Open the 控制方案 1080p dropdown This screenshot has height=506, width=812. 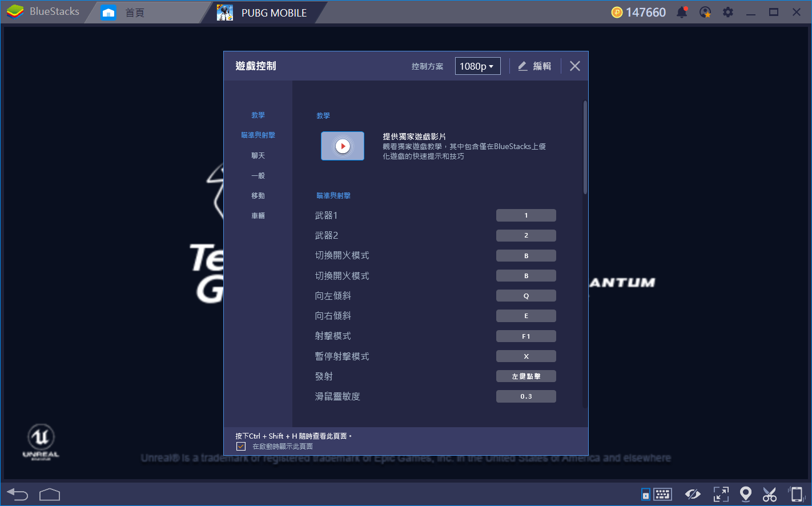pyautogui.click(x=477, y=66)
